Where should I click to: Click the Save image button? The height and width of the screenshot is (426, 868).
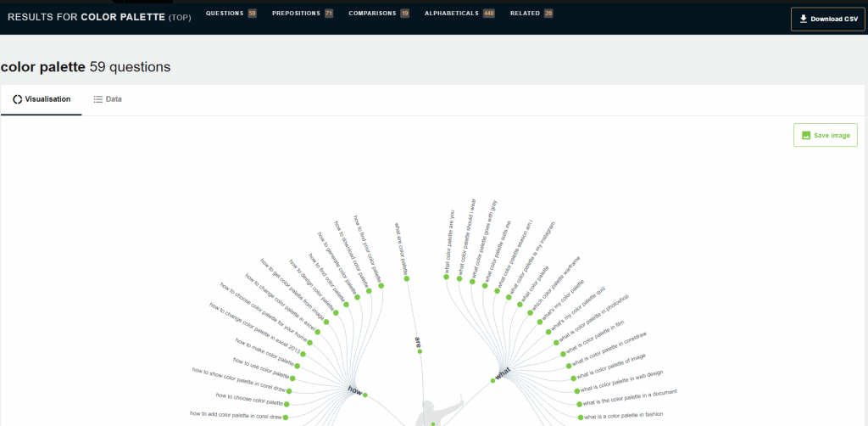point(826,135)
